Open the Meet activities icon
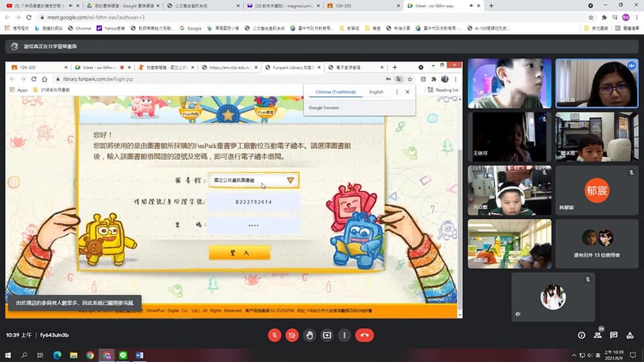This screenshot has width=644, height=362. pos(630,336)
